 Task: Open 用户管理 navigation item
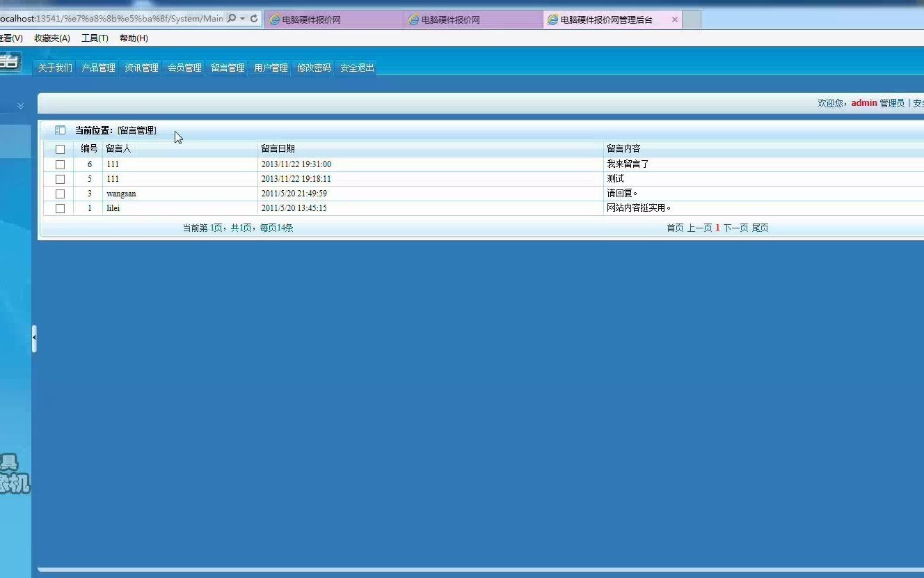tap(271, 68)
